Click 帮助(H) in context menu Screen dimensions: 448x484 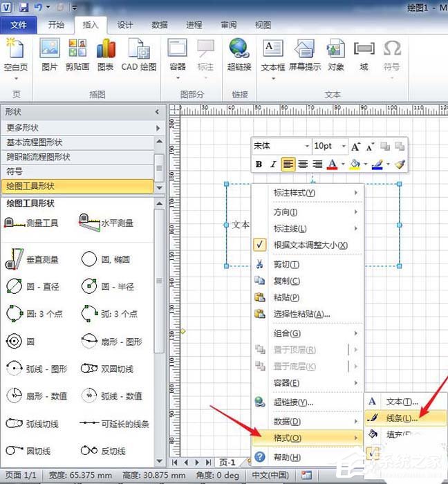tap(308, 457)
